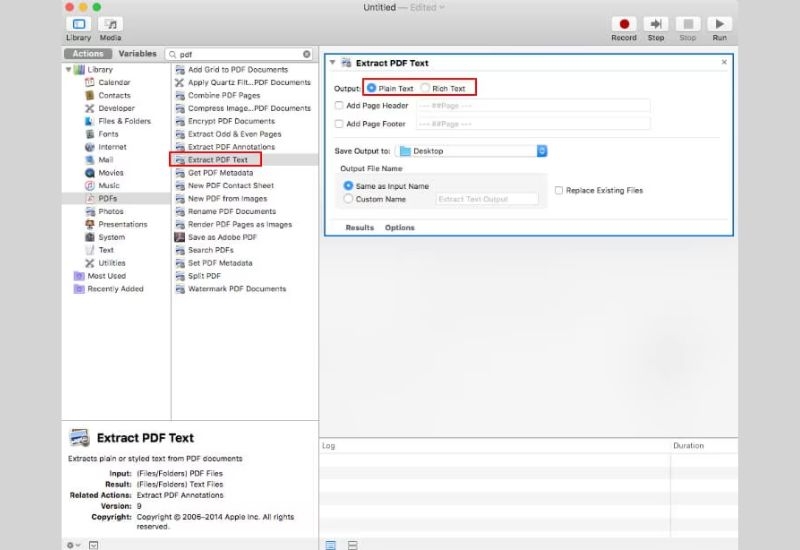Open the Untitled title dropdown arrow

442,7
